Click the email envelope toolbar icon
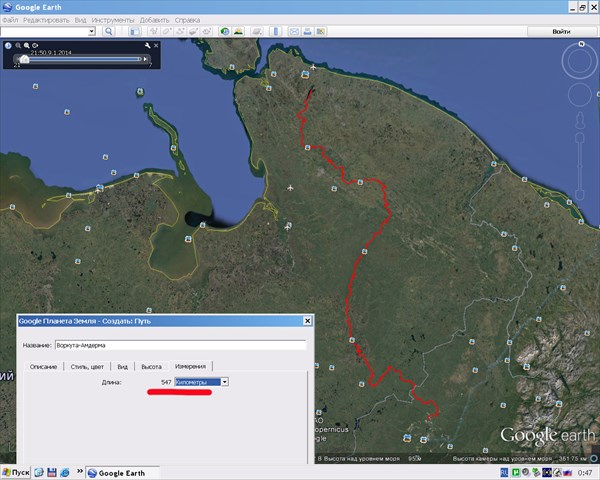 point(294,31)
